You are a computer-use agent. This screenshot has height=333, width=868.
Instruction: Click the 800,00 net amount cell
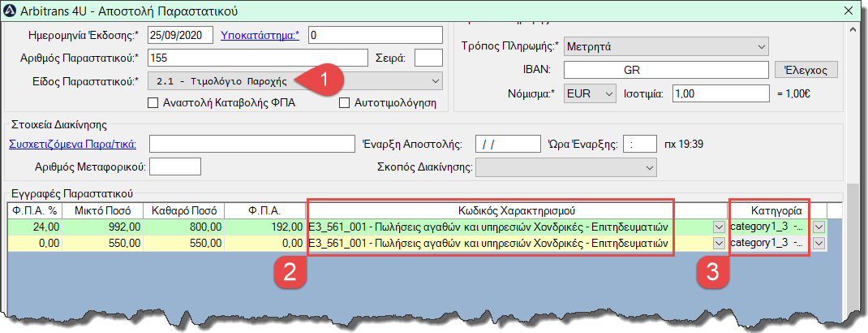(x=183, y=227)
